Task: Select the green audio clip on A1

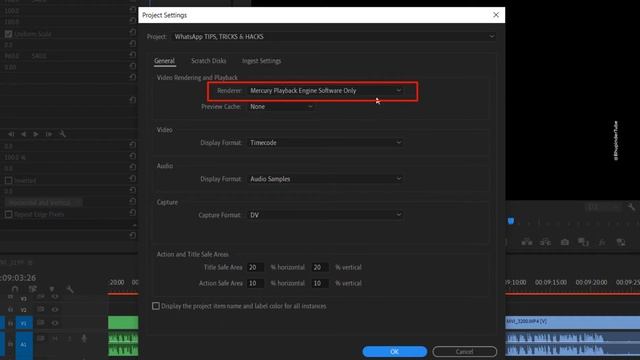Action: click(x=123, y=344)
